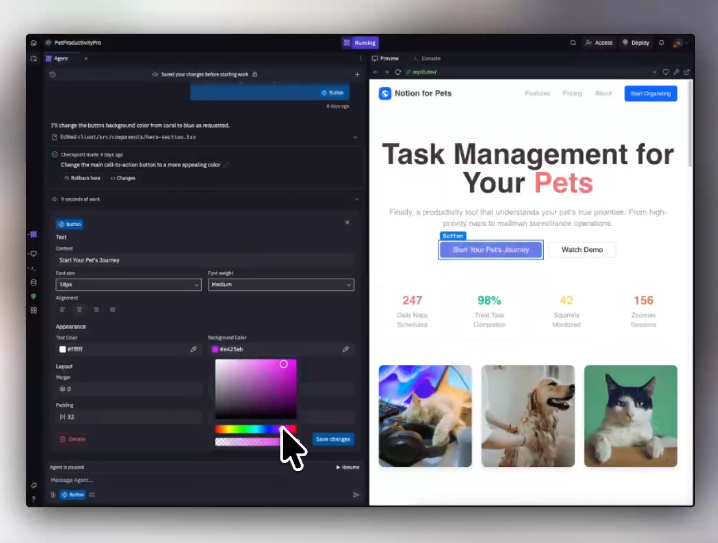Switch to the Agent tab

coord(57,59)
